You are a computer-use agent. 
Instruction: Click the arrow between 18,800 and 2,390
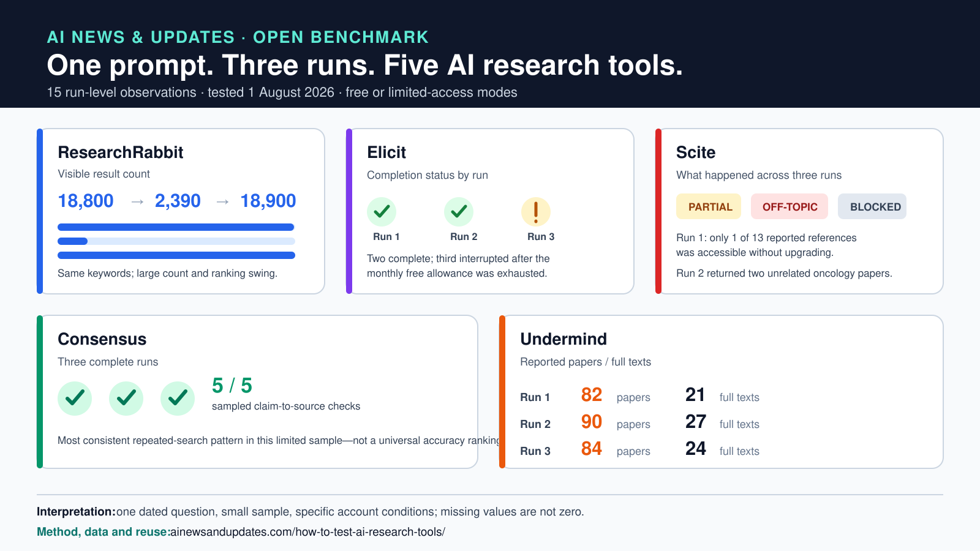[137, 201]
